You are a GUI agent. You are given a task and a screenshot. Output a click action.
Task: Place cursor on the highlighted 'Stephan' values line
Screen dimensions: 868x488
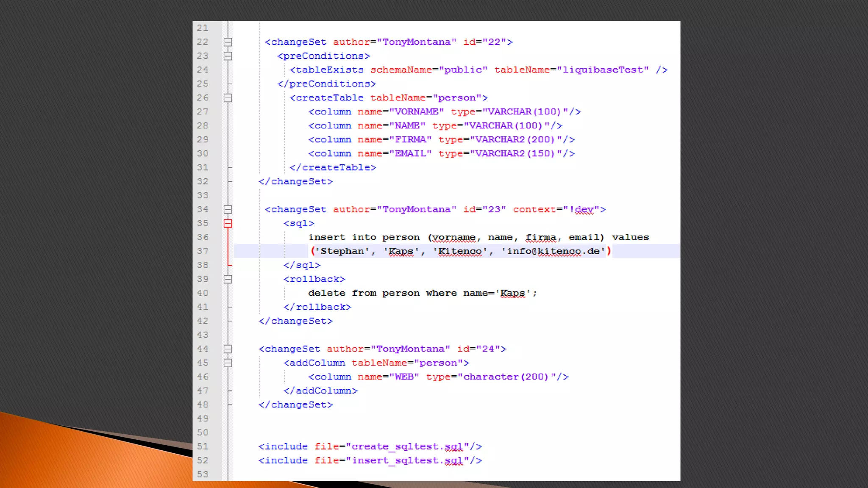(x=460, y=251)
